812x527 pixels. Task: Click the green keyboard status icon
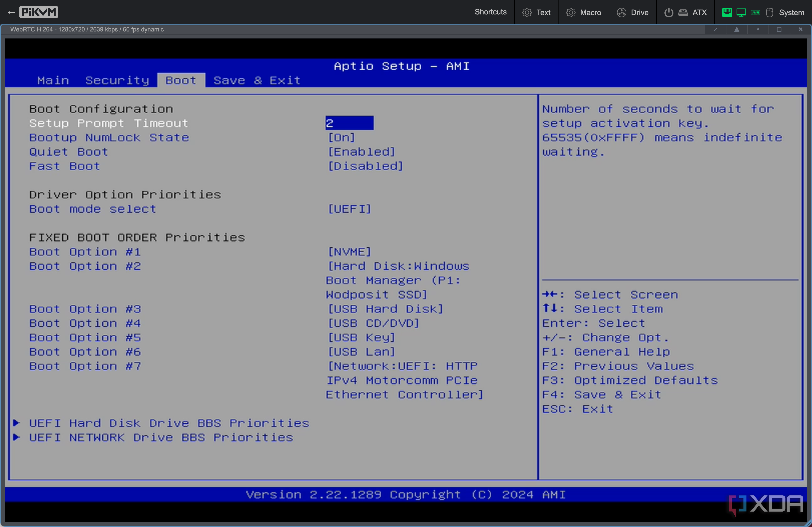(x=755, y=13)
